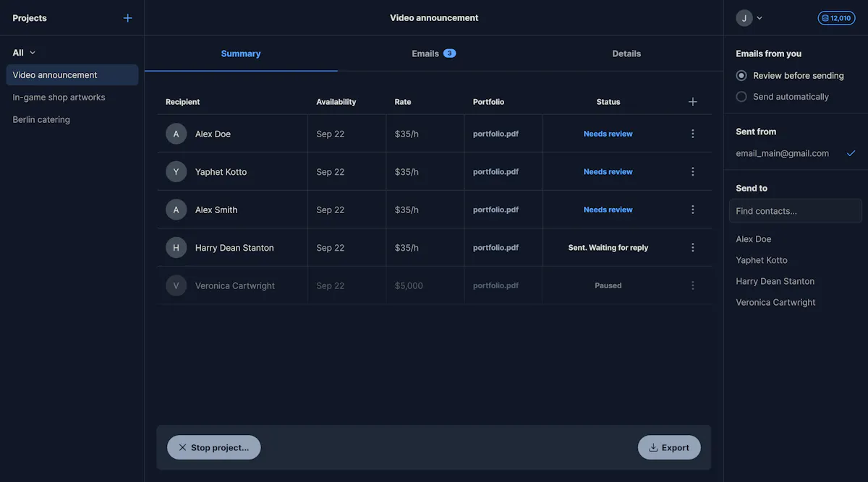Open Alex Smith's Needs review status

[608, 210]
